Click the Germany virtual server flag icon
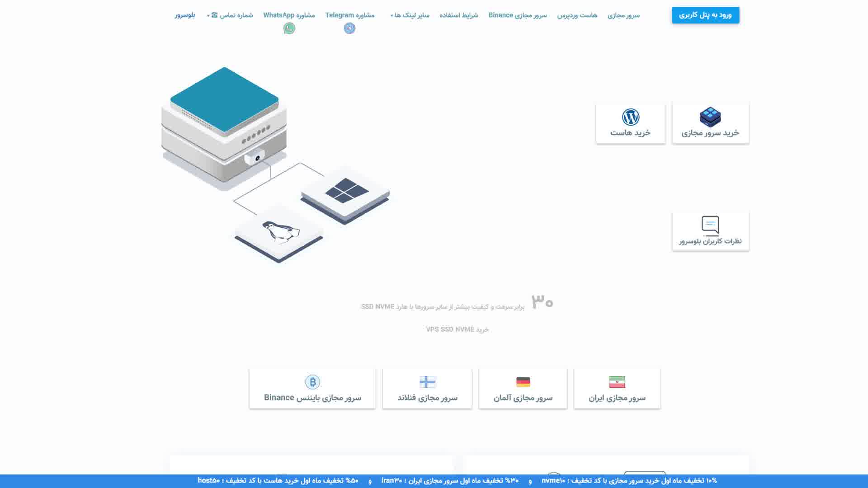This screenshot has height=488, width=868. point(523,382)
